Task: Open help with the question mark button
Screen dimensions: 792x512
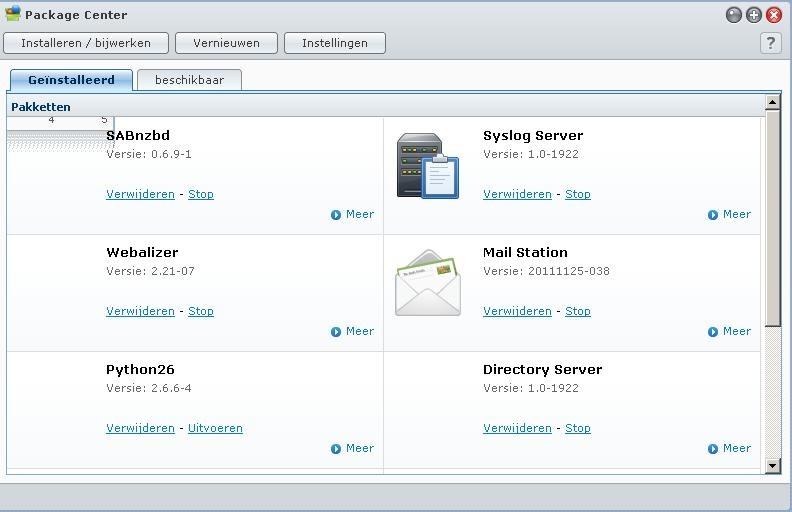Action: (770, 43)
